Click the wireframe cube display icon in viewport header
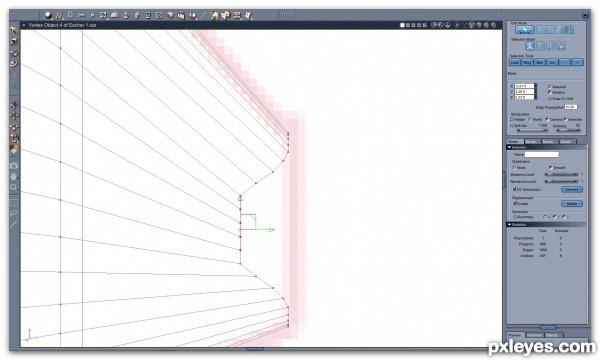 point(471,25)
